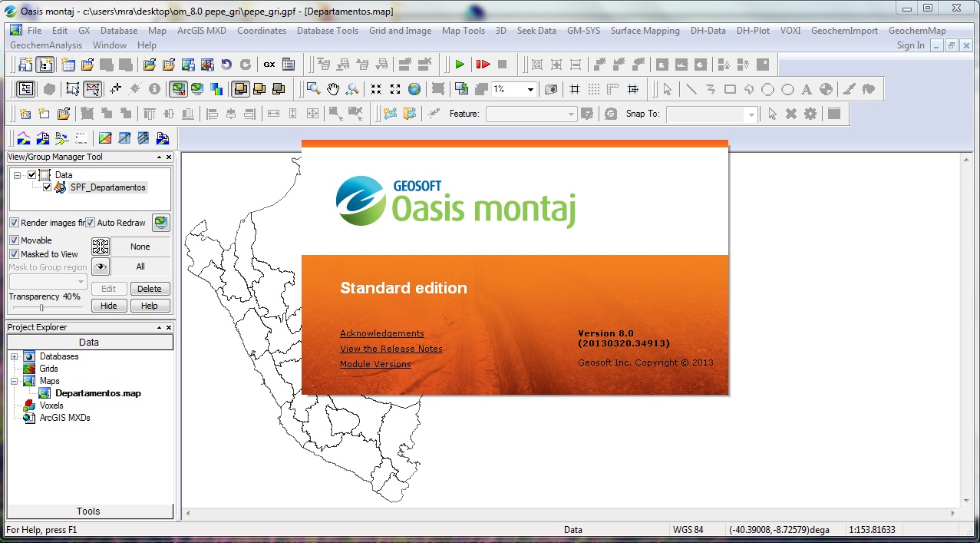
Task: Collapse the Maps node in Project Explorer
Action: click(14, 381)
